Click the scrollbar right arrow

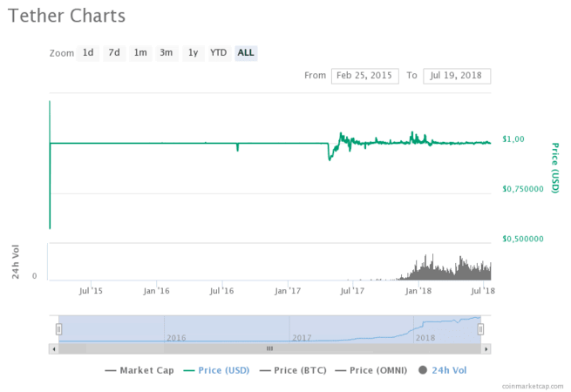(486, 348)
